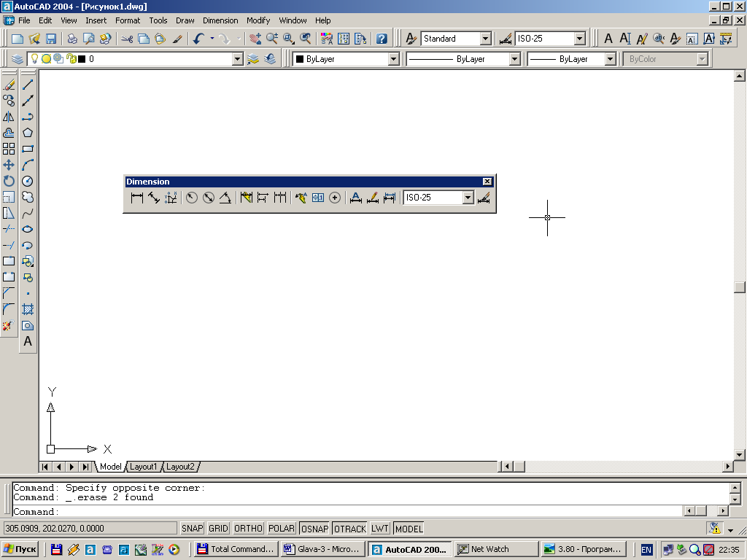The width and height of the screenshot is (747, 560).
Task: Select the Polygon draw tool
Action: [x=28, y=133]
